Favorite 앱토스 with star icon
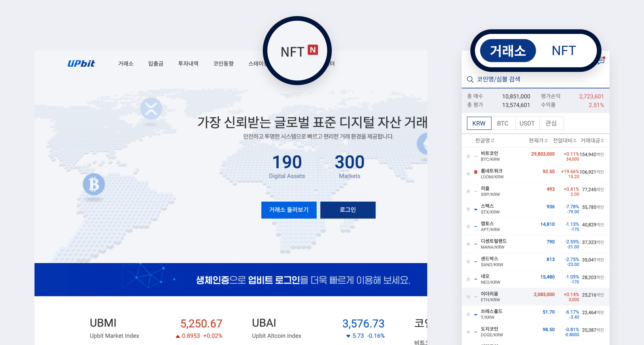The width and height of the screenshot is (644, 345). click(x=468, y=226)
